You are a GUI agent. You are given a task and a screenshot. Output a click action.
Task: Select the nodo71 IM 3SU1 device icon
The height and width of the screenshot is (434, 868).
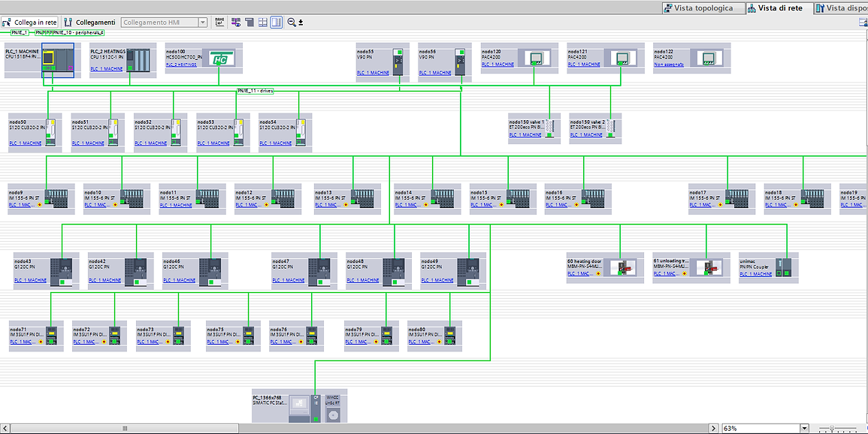click(x=51, y=336)
